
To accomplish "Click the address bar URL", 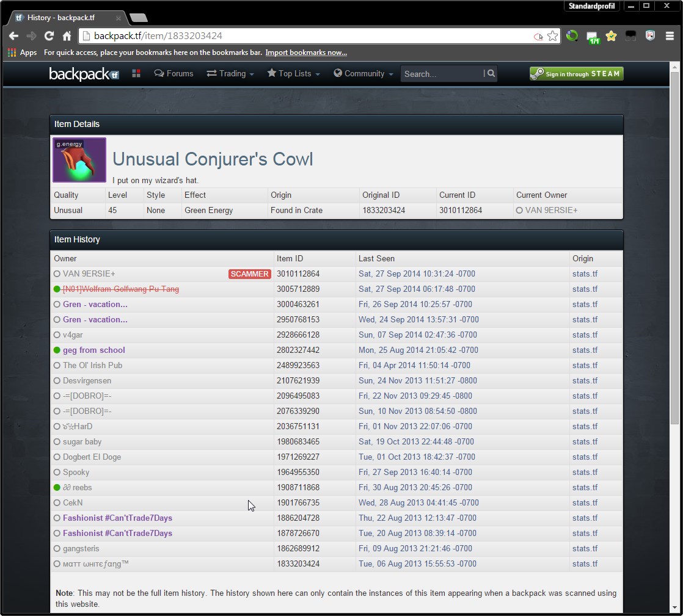I will (158, 35).
